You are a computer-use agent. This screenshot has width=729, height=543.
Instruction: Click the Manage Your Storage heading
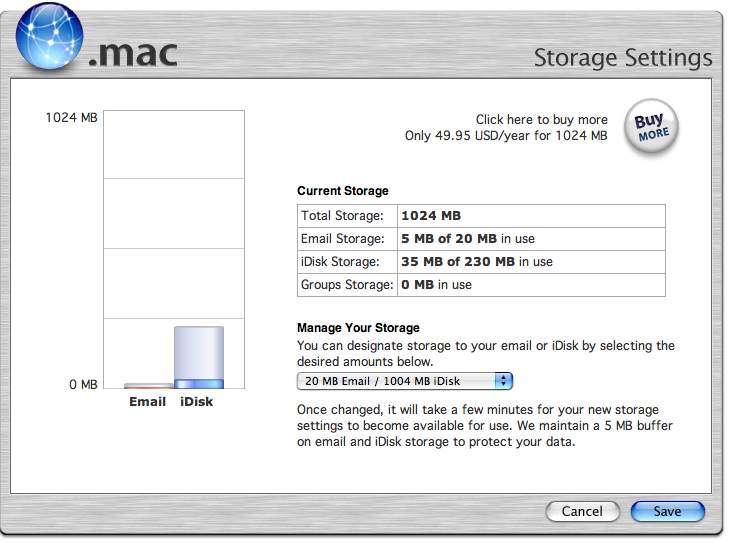coord(358,328)
